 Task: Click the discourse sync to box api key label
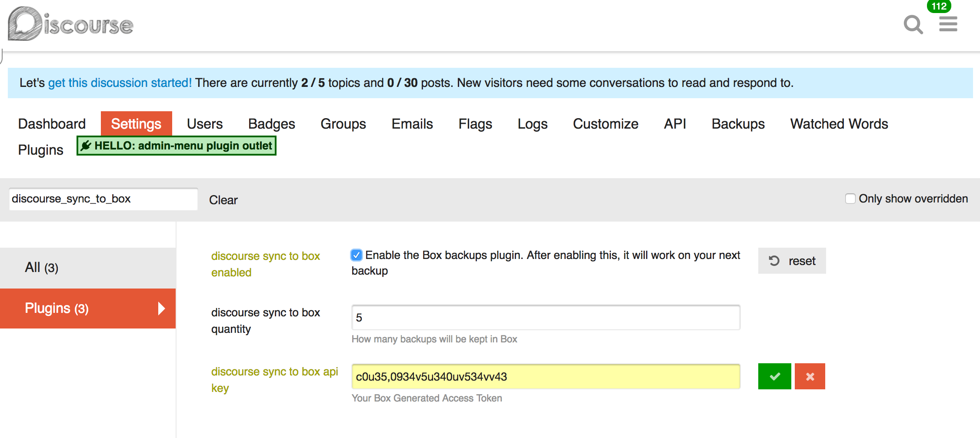click(x=274, y=380)
